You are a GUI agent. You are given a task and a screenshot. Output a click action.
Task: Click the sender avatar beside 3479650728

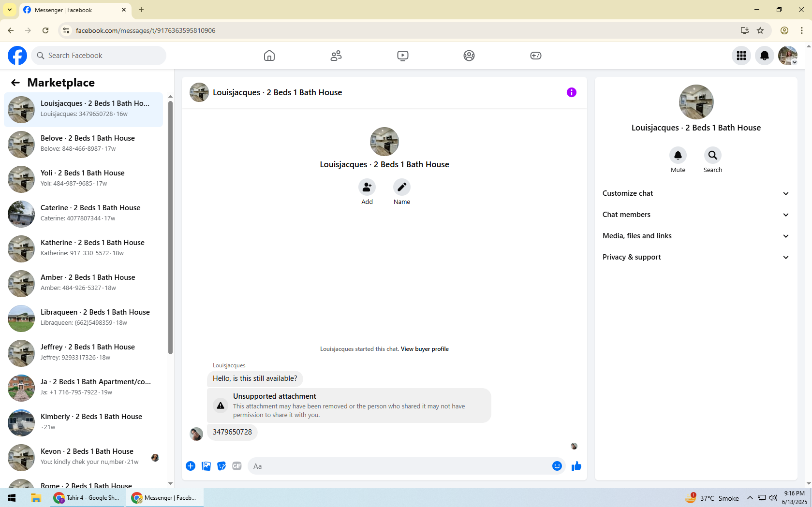click(196, 434)
